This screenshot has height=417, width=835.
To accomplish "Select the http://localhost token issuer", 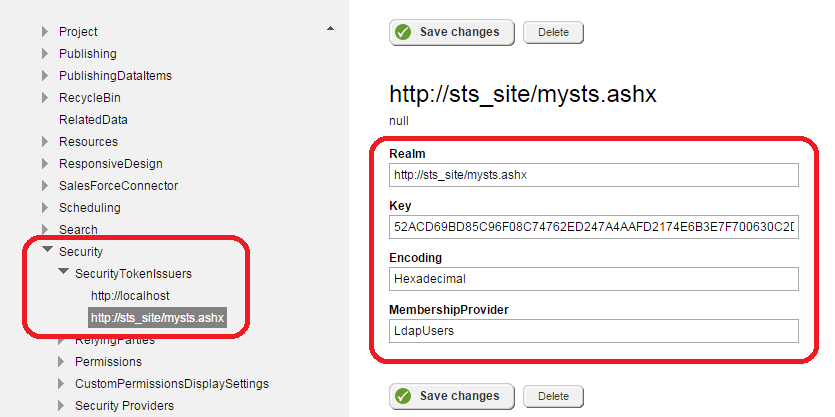I will pos(130,296).
